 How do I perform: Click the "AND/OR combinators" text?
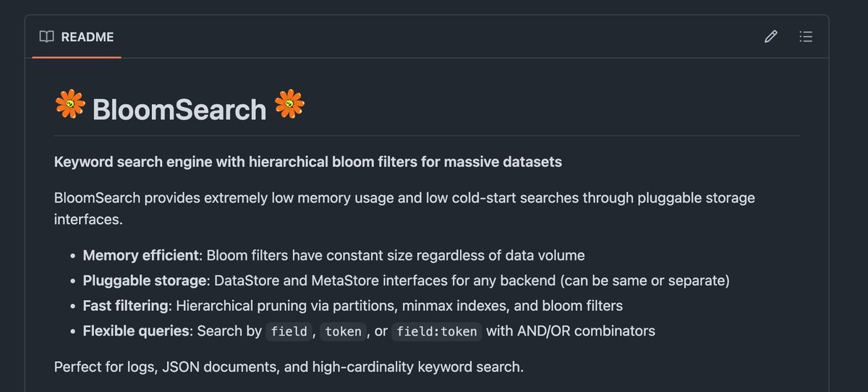click(570, 331)
